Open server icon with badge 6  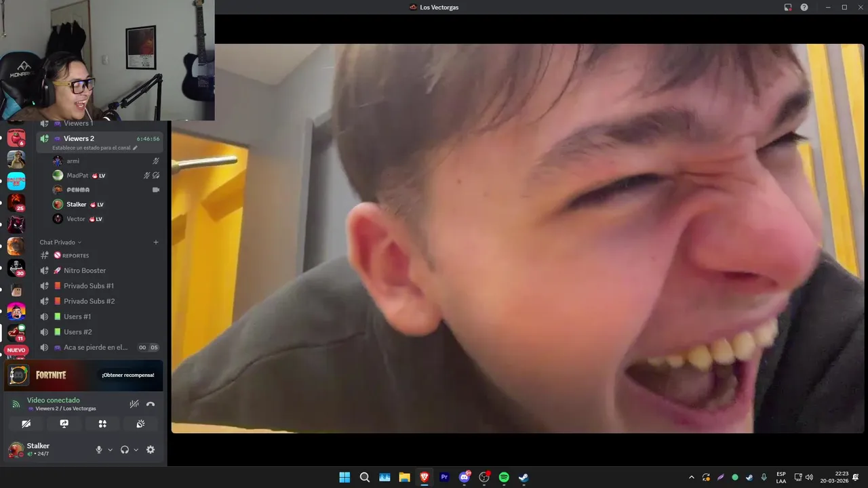16,138
